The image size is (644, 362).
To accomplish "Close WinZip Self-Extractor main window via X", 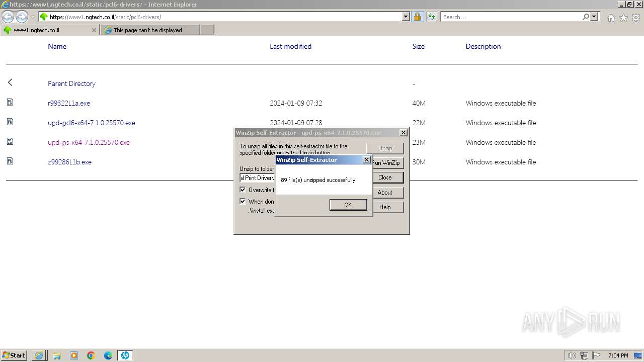I will pos(404,133).
